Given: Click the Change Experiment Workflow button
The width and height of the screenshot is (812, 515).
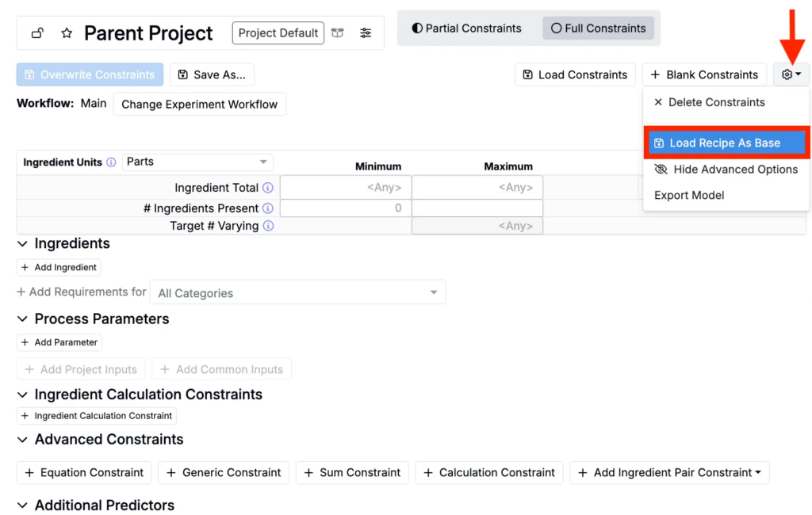Looking at the screenshot, I should point(199,105).
